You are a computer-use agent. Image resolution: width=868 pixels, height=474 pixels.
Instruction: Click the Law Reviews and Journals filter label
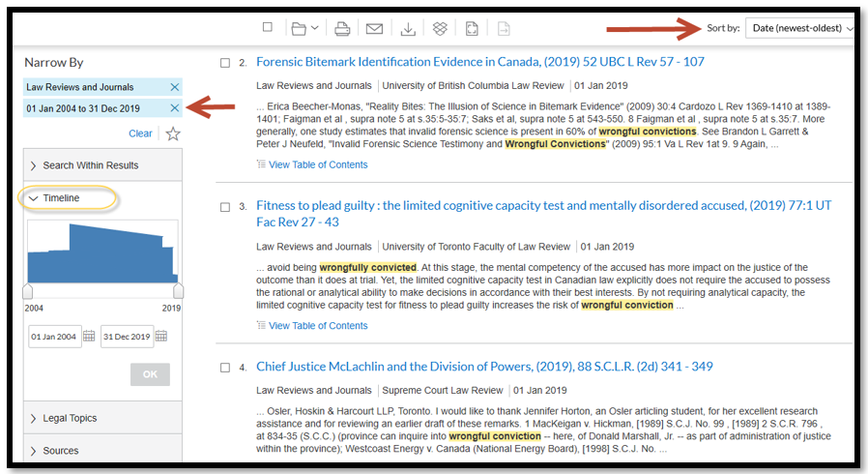click(79, 87)
